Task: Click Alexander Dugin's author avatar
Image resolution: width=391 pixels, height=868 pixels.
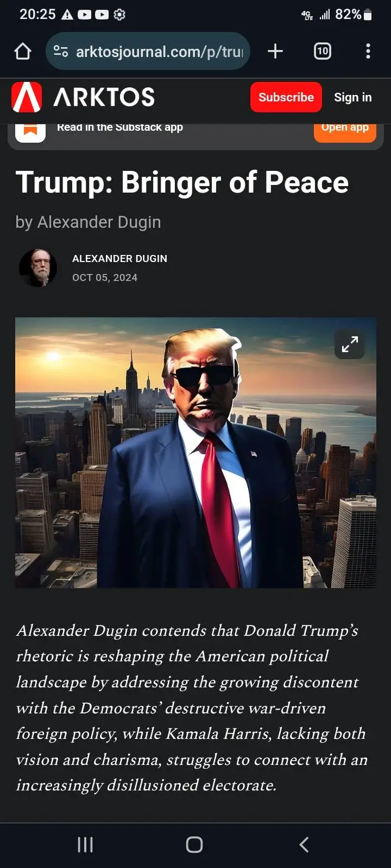Action: point(38,267)
